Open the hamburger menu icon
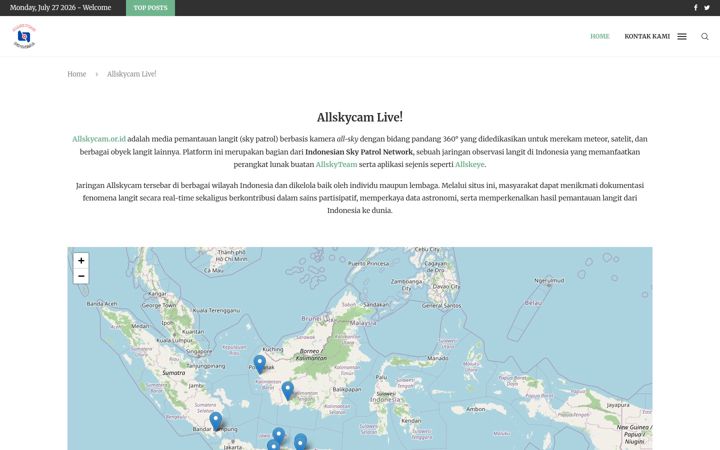Screen dimensions: 720x450 (x=682, y=36)
